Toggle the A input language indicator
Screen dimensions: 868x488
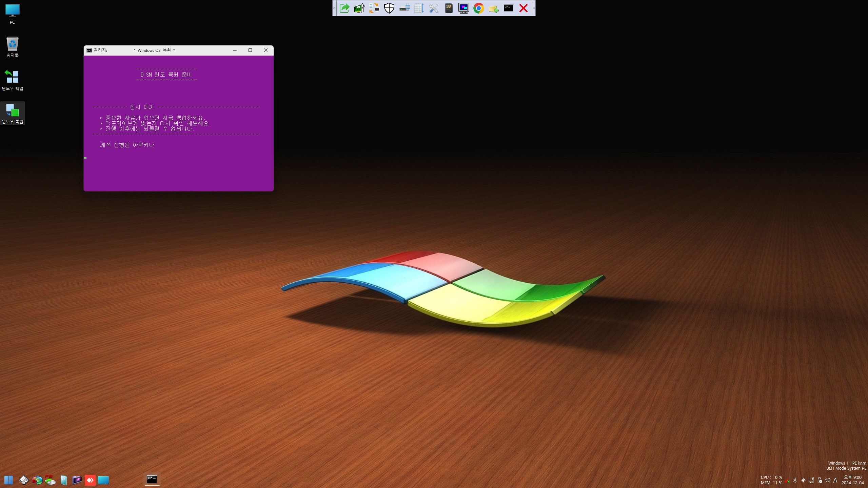(835, 480)
